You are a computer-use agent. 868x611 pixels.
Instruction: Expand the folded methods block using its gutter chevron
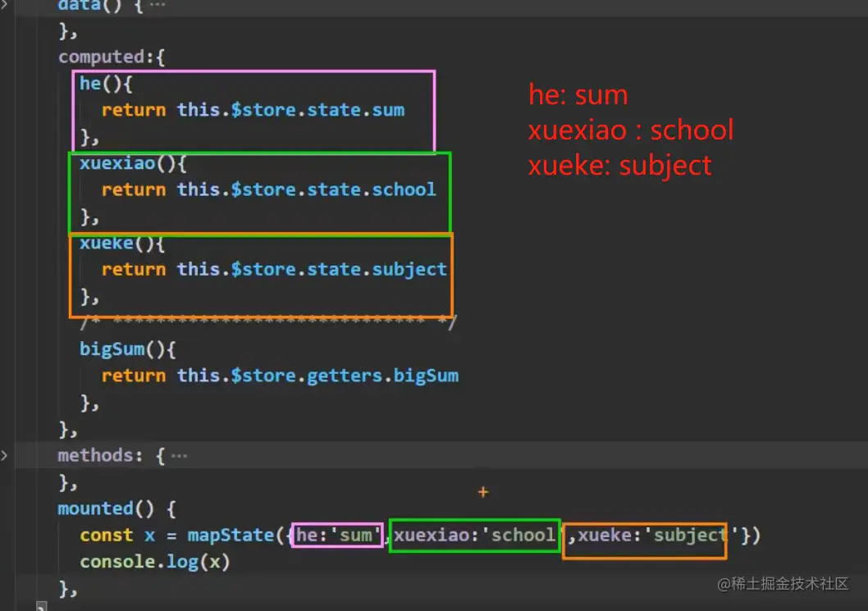[x=4, y=455]
